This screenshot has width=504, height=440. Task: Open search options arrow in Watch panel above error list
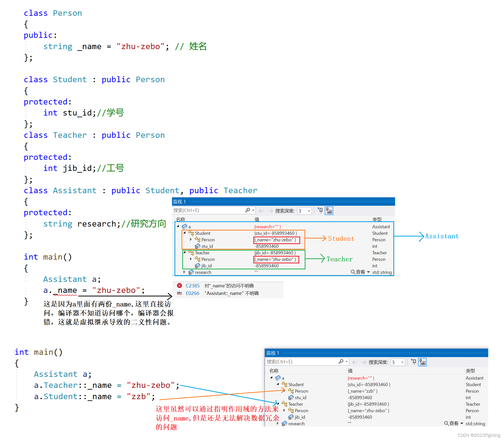(x=253, y=210)
